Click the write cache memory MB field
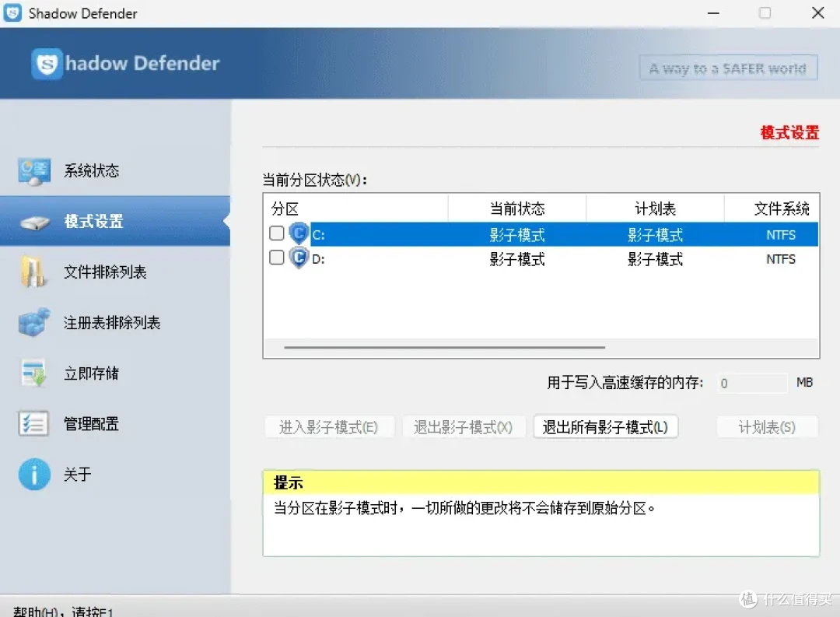840x617 pixels. 752,384
